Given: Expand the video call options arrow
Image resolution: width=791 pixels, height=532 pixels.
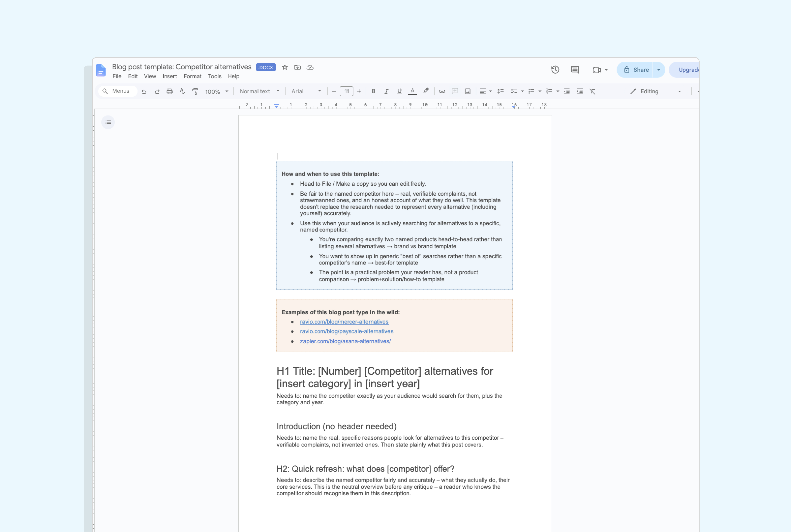Looking at the screenshot, I should 606,70.
